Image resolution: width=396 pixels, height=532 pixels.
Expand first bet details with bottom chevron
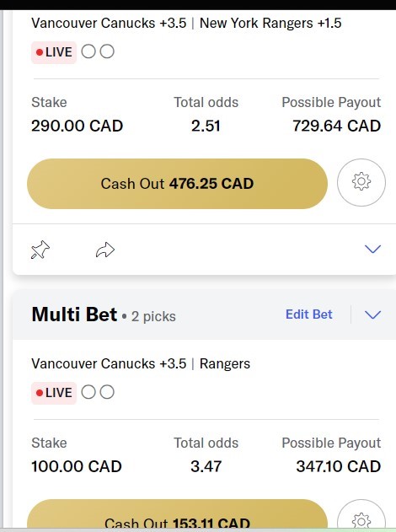click(x=372, y=249)
